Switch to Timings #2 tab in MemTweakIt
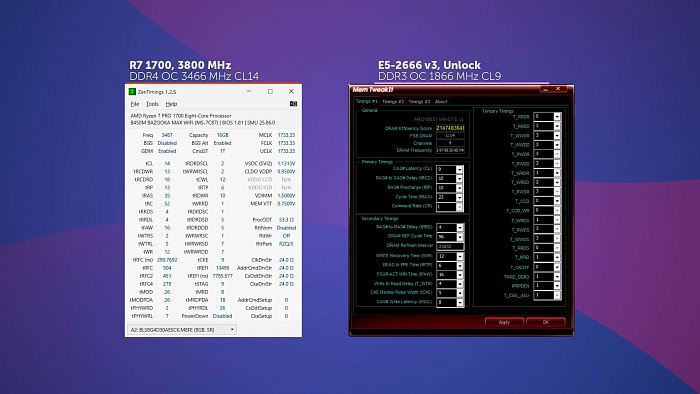The image size is (700, 394). 393,102
